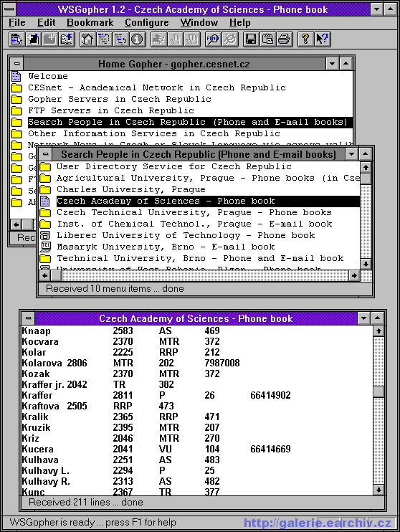Open the Bookmark Editor book icon
400x532 pixels.
(67, 39)
